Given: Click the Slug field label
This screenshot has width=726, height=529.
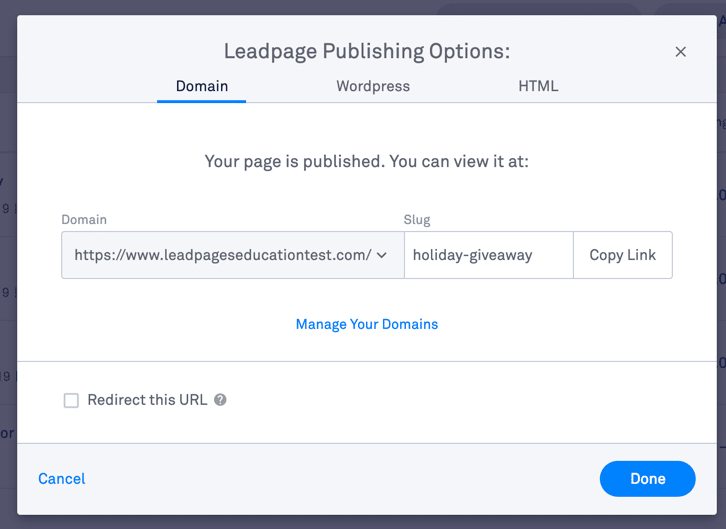Looking at the screenshot, I should tap(417, 220).
